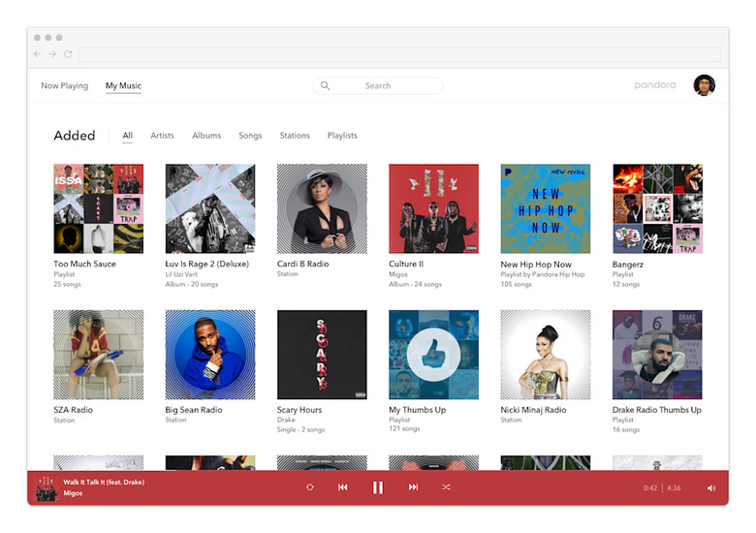Screen dimensions: 756x533
Task: Skip to the next track
Action: [413, 487]
